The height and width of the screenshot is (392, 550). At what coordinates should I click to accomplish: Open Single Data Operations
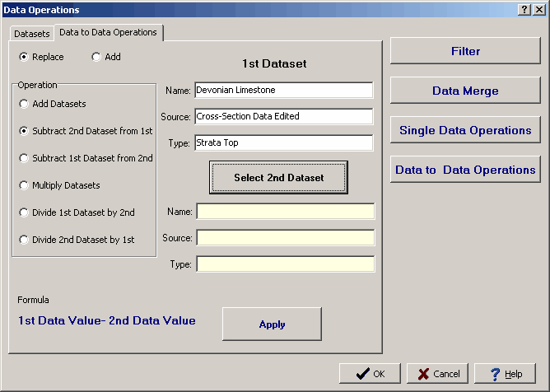pyautogui.click(x=465, y=130)
